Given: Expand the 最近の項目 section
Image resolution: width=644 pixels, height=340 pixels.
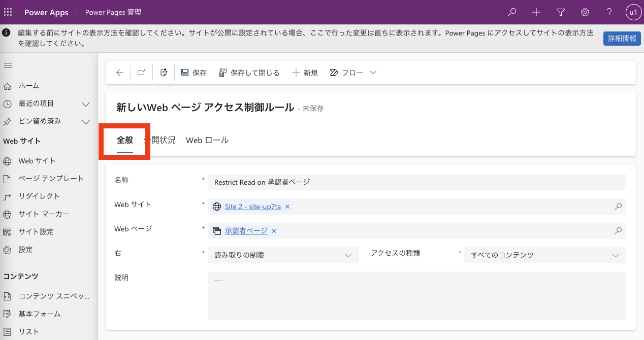Looking at the screenshot, I should [x=86, y=104].
